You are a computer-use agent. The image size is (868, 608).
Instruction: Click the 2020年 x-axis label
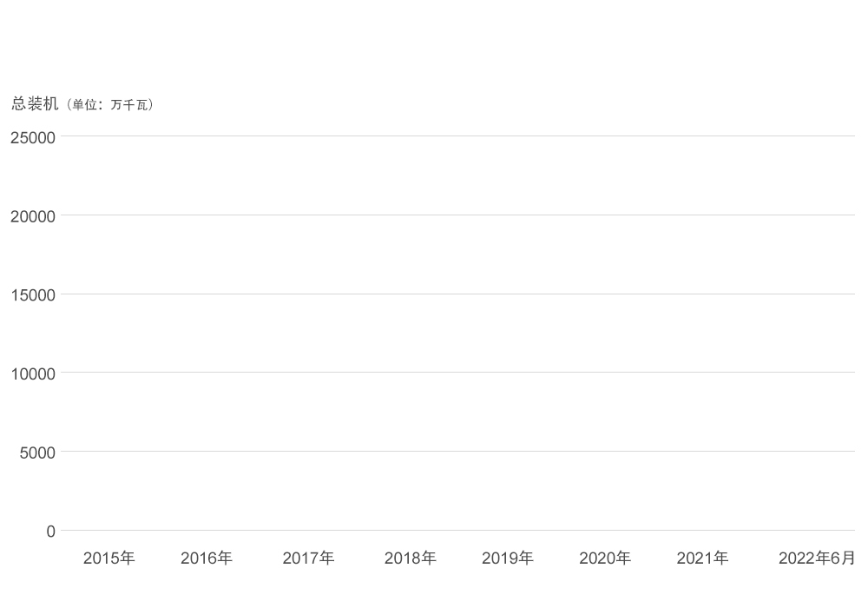tap(605, 558)
